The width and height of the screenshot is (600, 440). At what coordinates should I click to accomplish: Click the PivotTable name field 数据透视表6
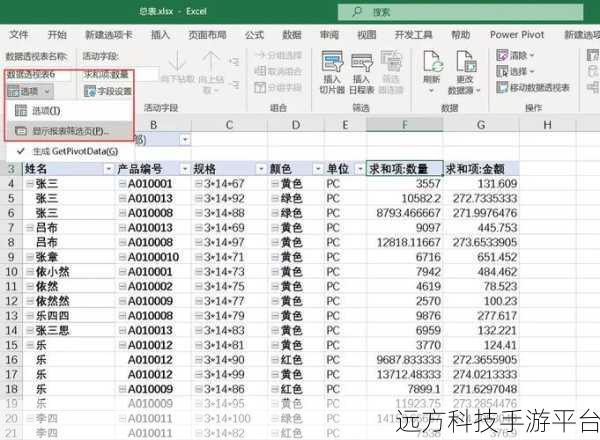(38, 75)
